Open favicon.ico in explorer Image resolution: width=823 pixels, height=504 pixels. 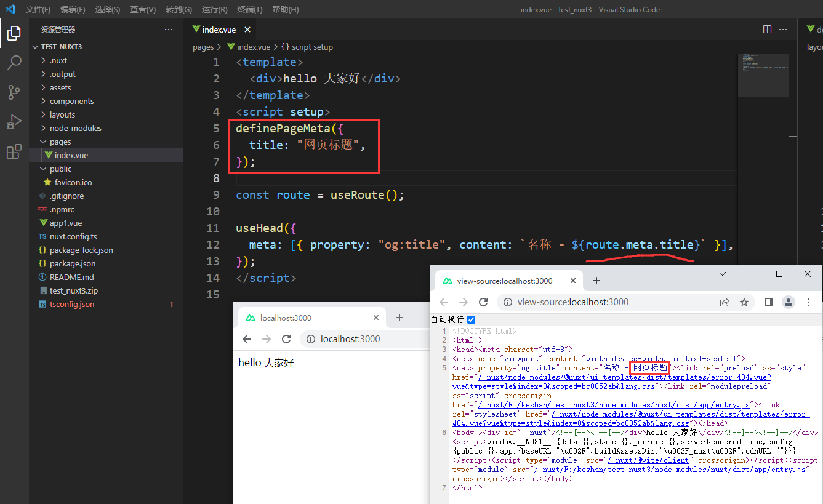click(x=73, y=182)
